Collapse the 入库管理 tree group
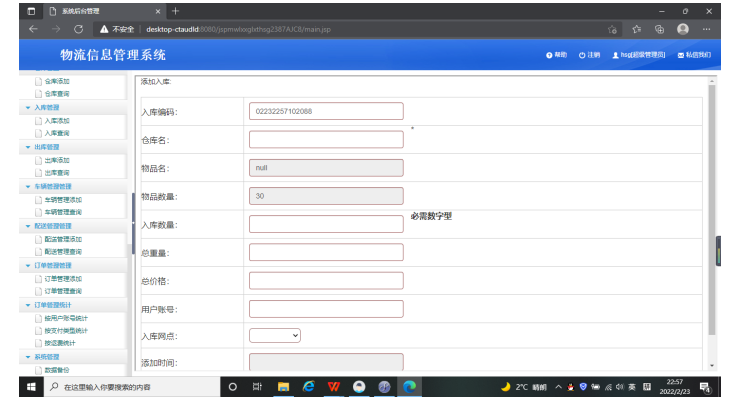Viewport: 741px width, 405px height. tap(27, 108)
